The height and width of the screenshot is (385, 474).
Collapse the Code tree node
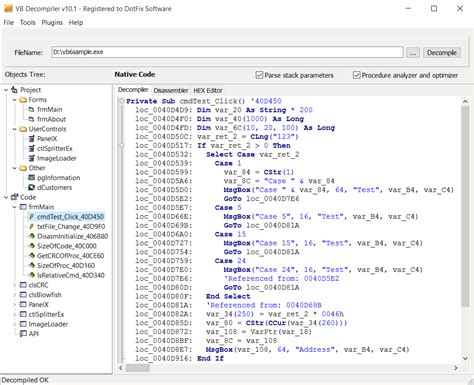coord(6,197)
